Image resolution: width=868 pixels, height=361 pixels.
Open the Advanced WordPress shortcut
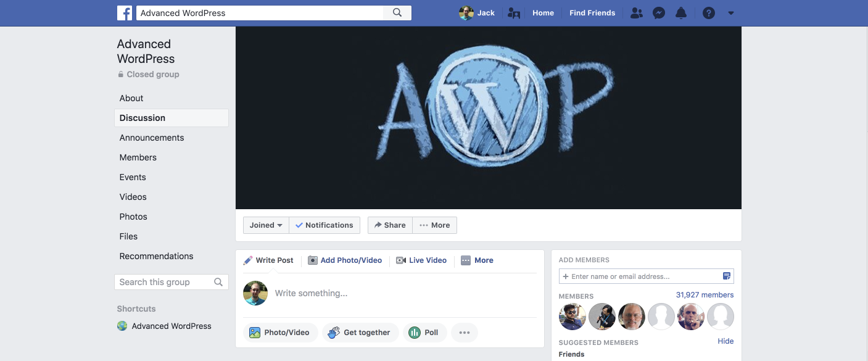click(172, 326)
